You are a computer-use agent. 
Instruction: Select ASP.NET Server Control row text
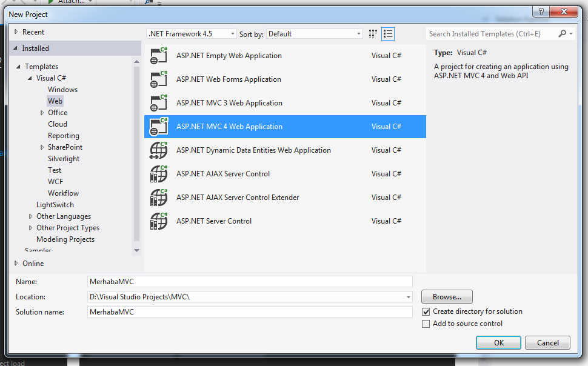[214, 221]
